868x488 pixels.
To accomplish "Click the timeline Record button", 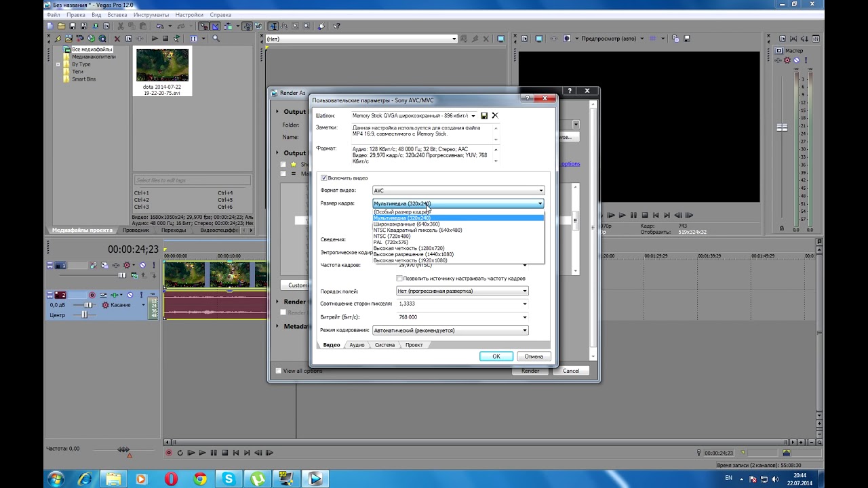I will (169, 453).
